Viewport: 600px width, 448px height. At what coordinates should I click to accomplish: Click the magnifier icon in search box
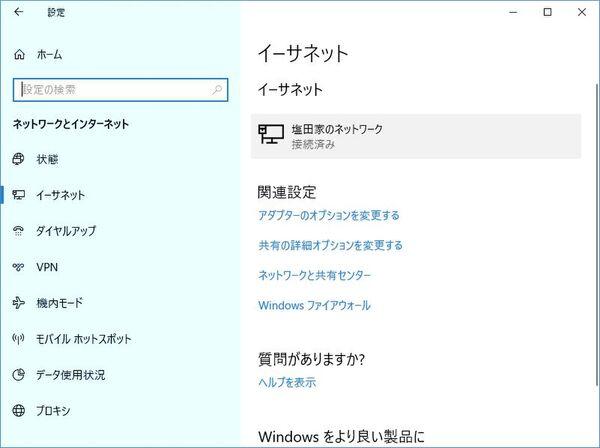coord(217,90)
